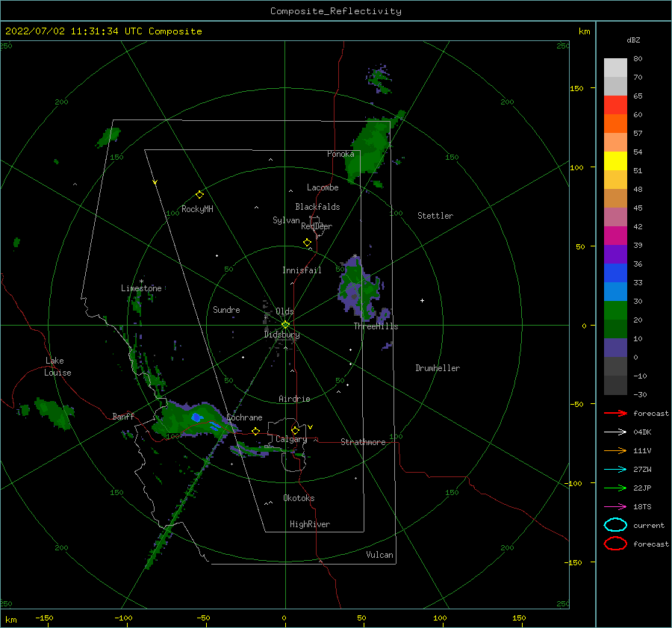The width and height of the screenshot is (672, 628).
Task: Click the Lacombe city label
Action: click(323, 187)
